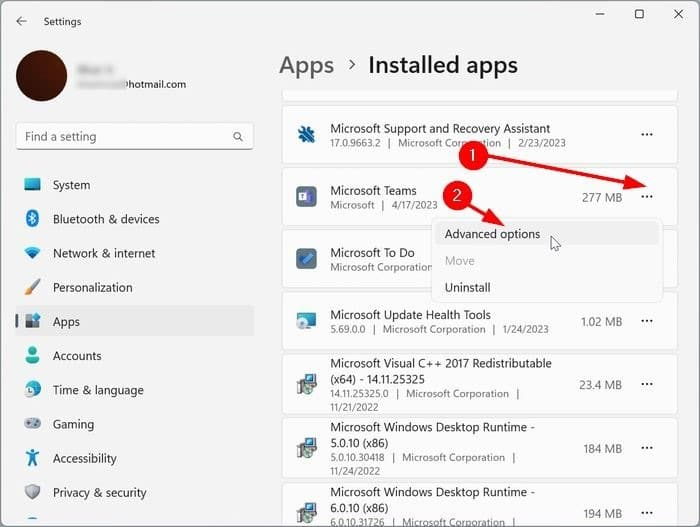Click the Installed apps page heading

443,65
